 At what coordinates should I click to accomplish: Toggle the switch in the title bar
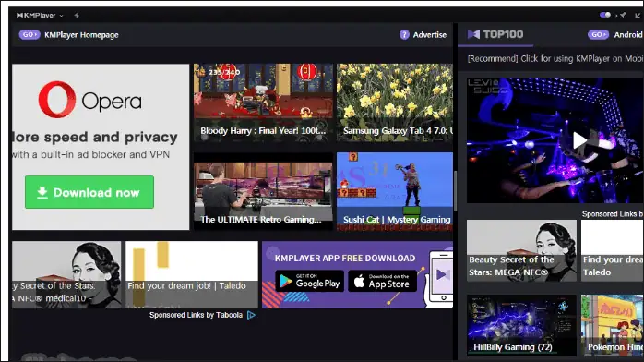tap(605, 15)
